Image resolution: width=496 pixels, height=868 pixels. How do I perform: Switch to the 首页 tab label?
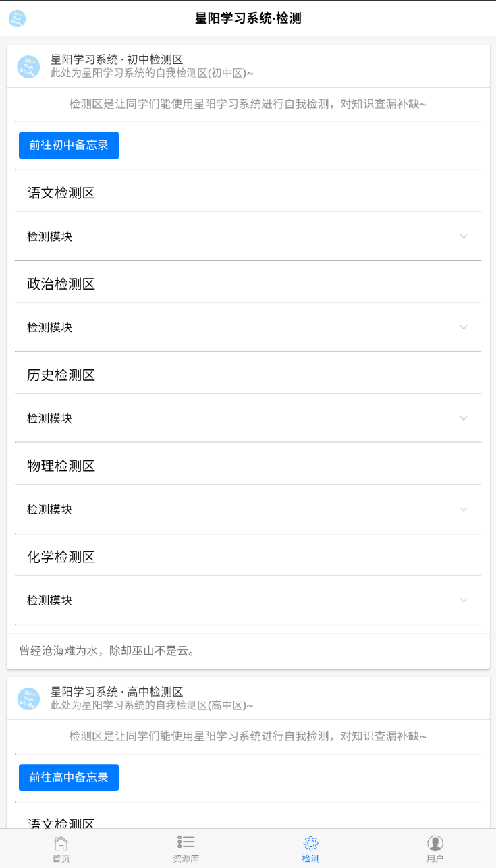pos(61,859)
